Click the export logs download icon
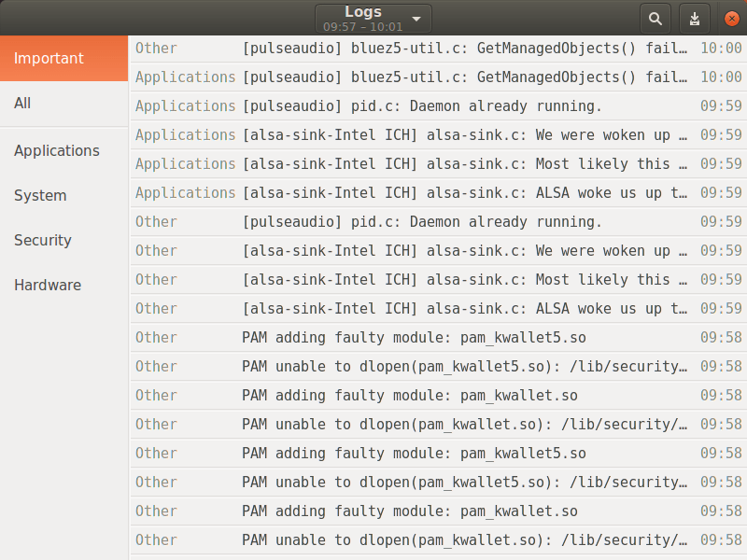747x560 pixels. coord(695,19)
